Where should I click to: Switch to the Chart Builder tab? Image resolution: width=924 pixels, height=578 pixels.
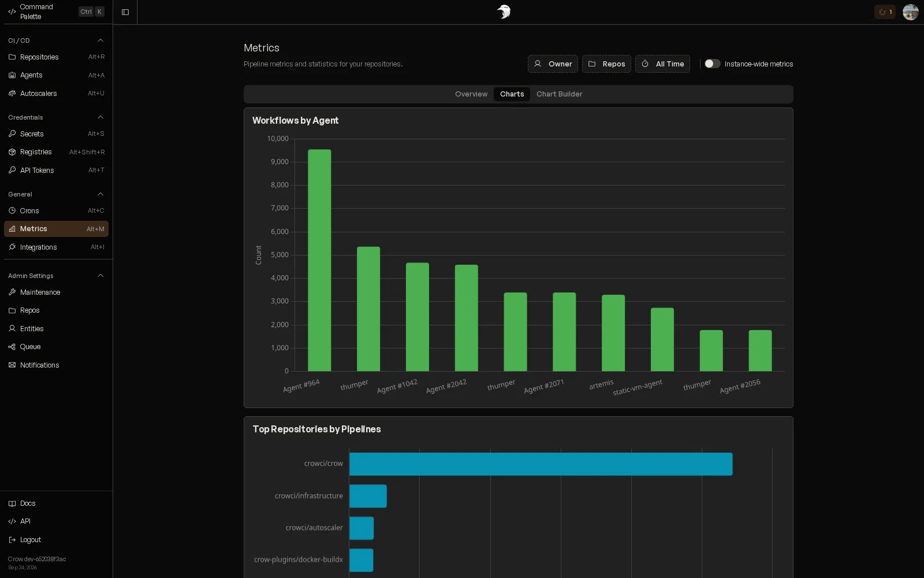559,94
